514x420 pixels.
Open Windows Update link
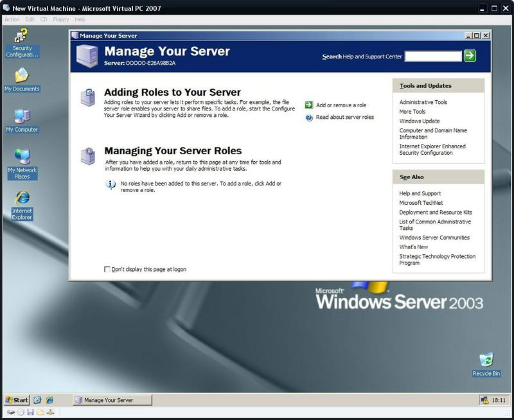(420, 121)
